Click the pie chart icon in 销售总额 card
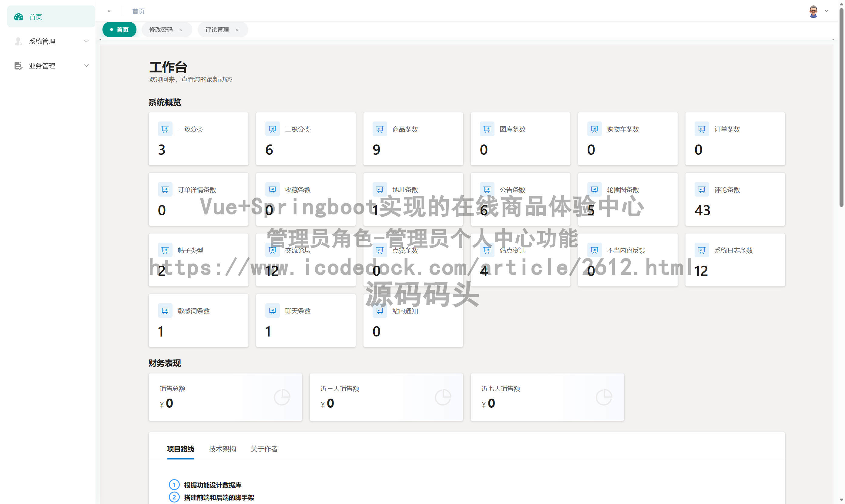Screen dimensions: 845x504 coord(282,397)
